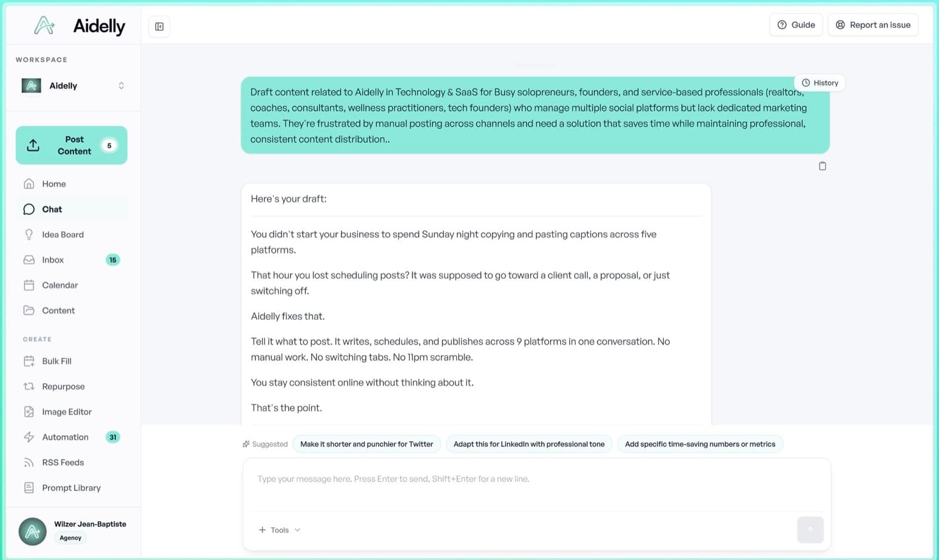Click the plus icon next to Tools
939x560 pixels.
click(x=262, y=530)
